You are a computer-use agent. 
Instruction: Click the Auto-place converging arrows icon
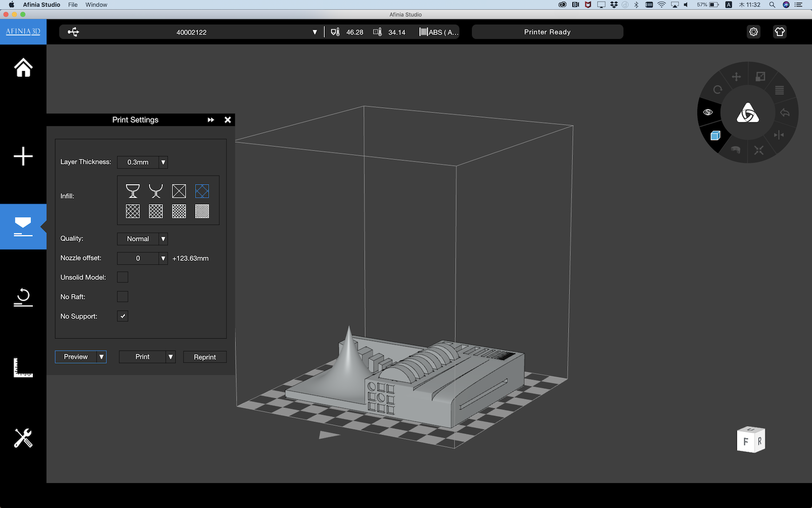(759, 151)
